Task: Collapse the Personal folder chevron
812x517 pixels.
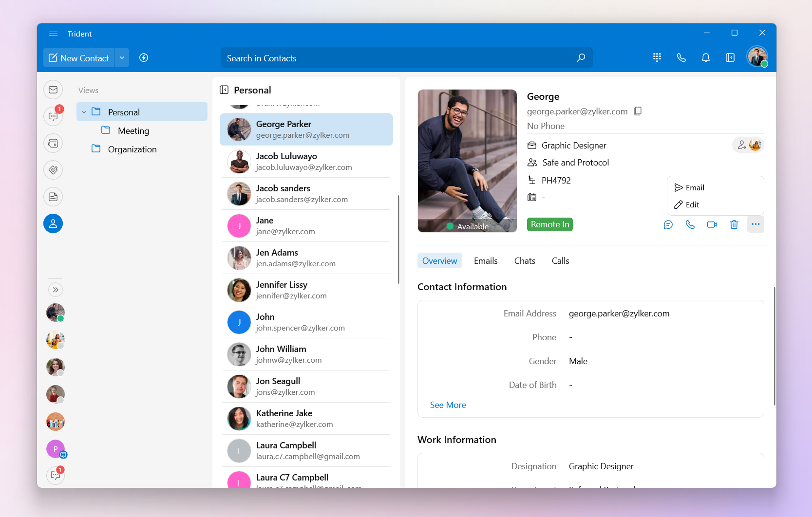Action: tap(84, 112)
